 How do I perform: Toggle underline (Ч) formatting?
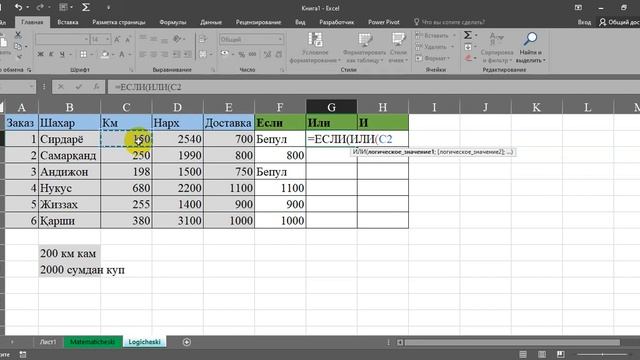[x=62, y=54]
